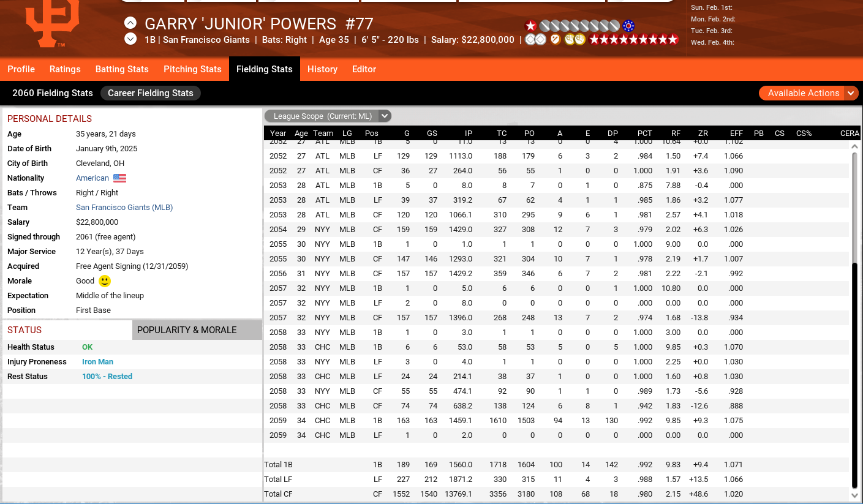Viewport: 863px width, 504px height.
Task: Follow the San Francisco Giants (MLB) team link
Action: coord(124,208)
